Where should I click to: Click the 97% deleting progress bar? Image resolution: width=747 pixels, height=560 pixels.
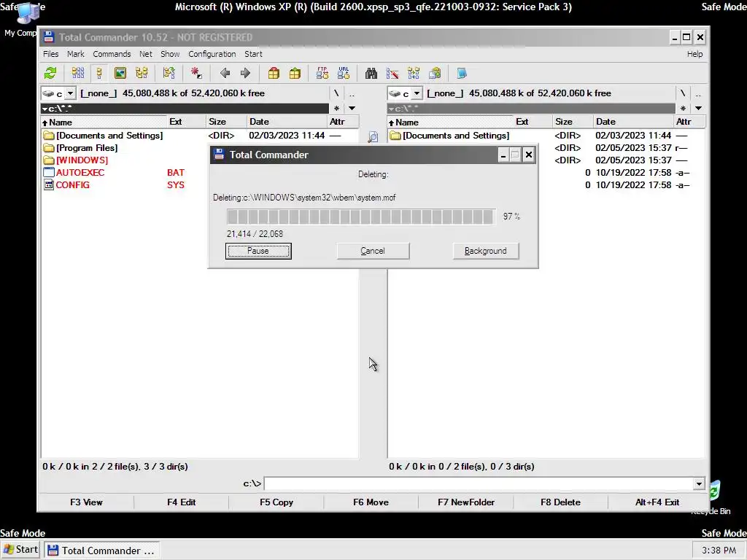tap(360, 217)
